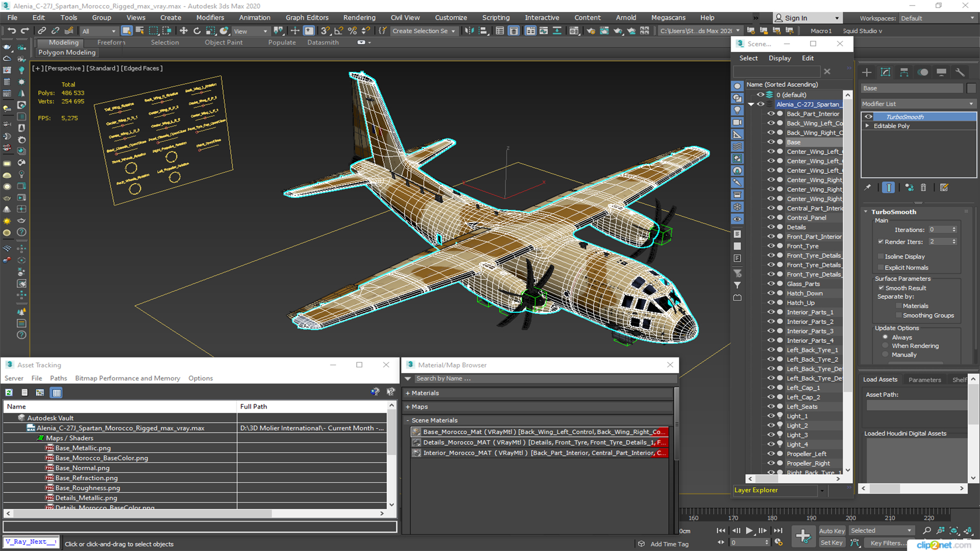Viewport: 980px width, 551px height.
Task: Open the Modifiers menu
Action: 210,17
